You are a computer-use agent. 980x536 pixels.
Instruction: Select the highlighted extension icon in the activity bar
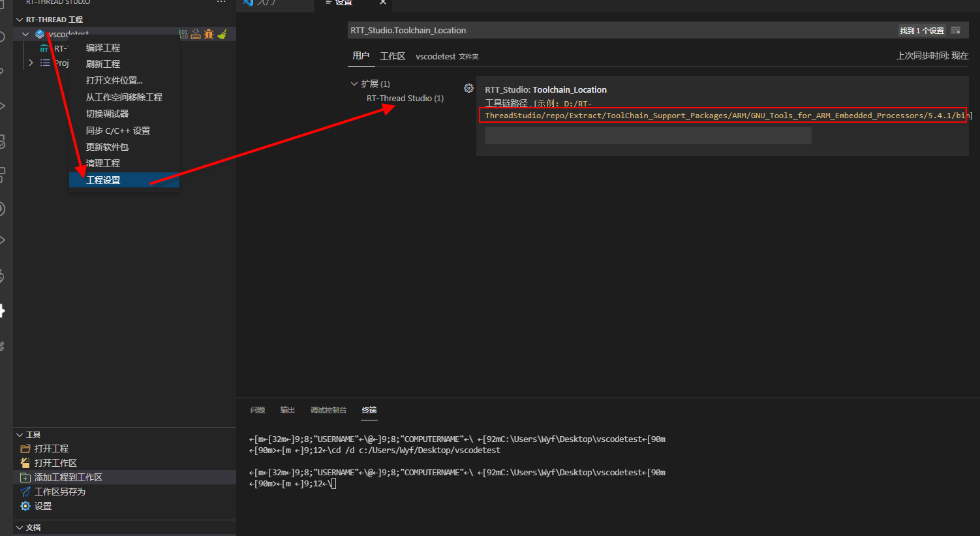5,310
